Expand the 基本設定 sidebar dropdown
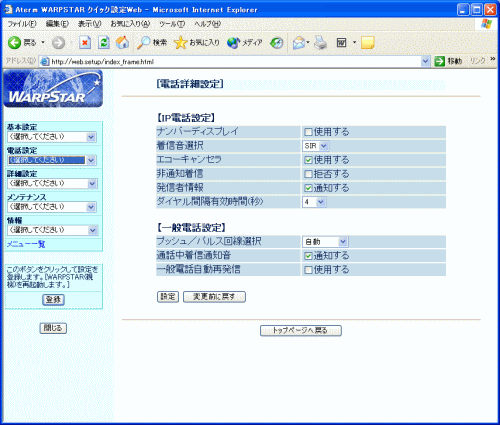This screenshot has width=500, height=425. tap(52, 137)
